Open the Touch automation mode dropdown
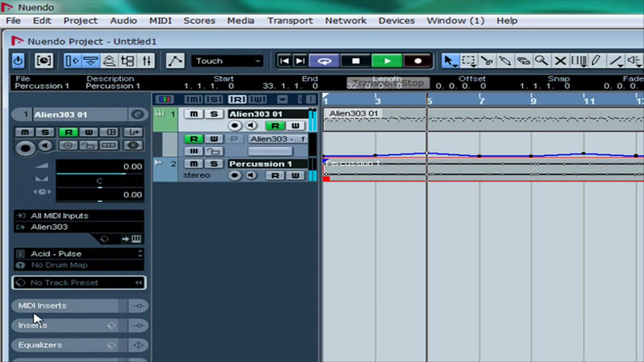Screen dimensions: 644x362 (227, 61)
